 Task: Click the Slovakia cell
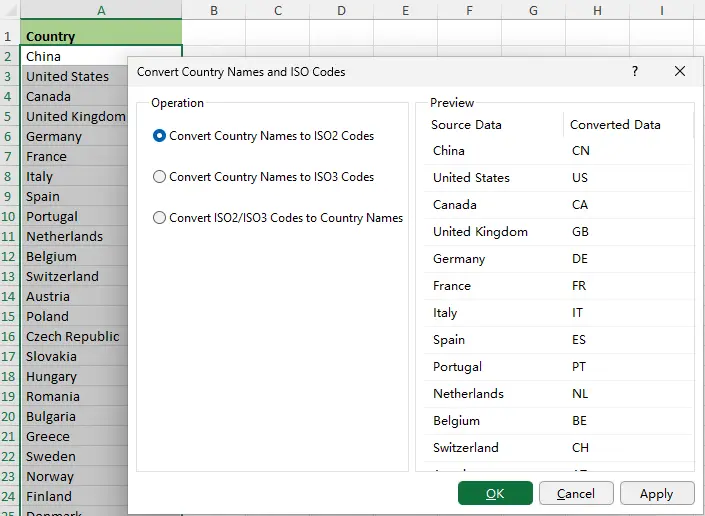point(74,356)
